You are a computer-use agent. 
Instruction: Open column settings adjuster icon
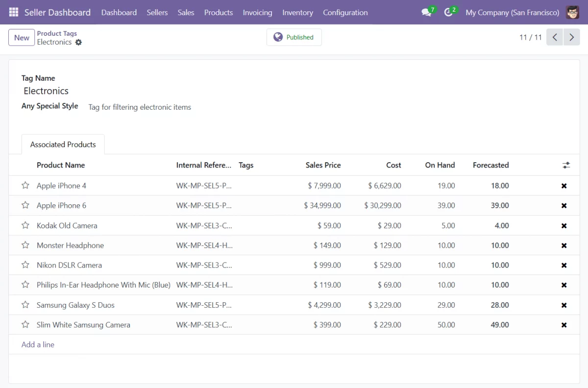(566, 165)
